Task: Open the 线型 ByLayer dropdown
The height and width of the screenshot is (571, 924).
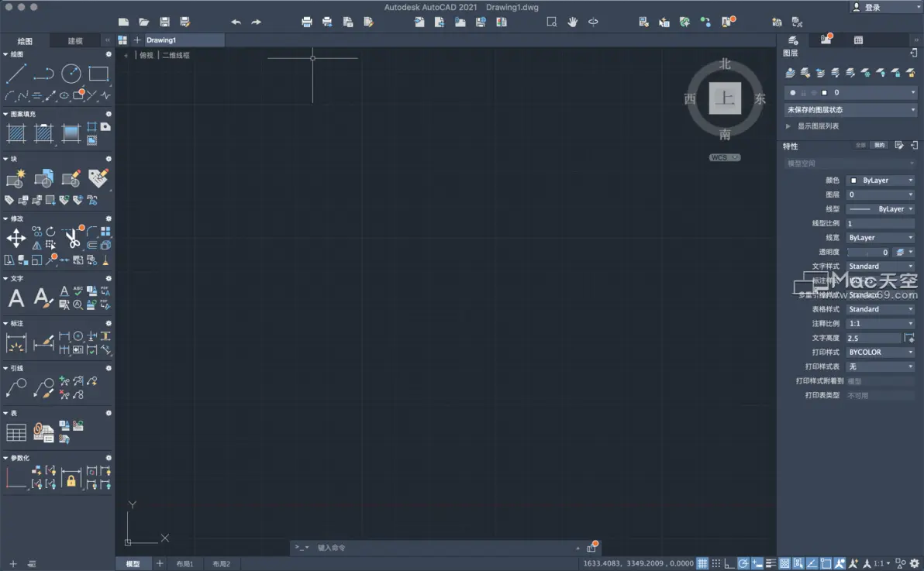Action: coord(881,208)
